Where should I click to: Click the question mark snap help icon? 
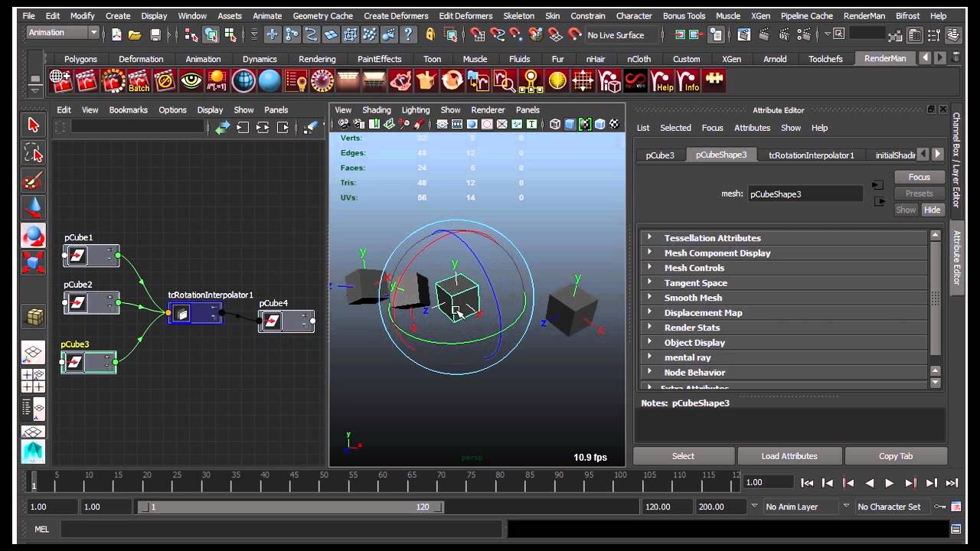[x=409, y=34]
